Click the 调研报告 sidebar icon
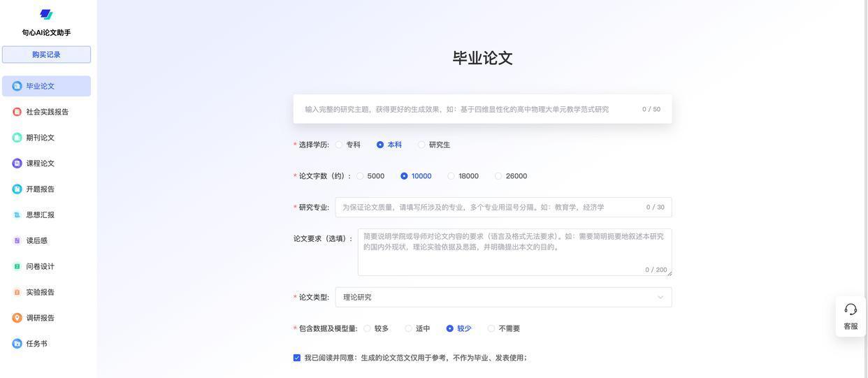The image size is (868, 378). tap(17, 318)
